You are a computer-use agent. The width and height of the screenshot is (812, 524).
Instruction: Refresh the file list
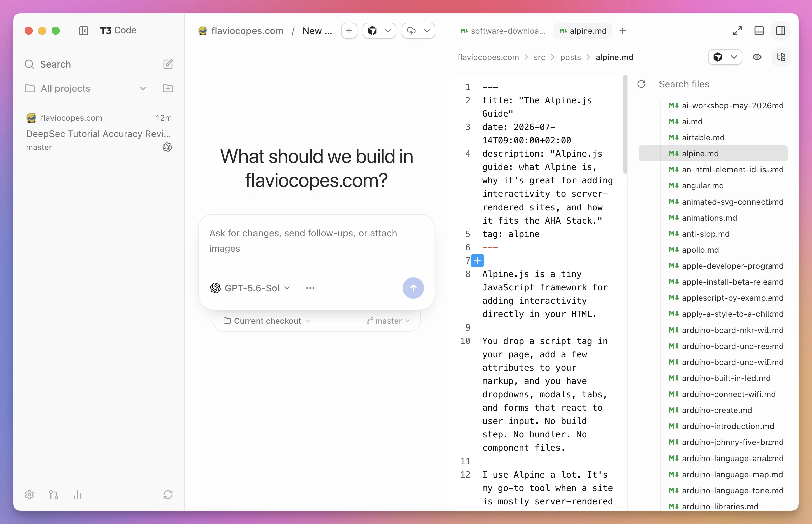tap(641, 84)
